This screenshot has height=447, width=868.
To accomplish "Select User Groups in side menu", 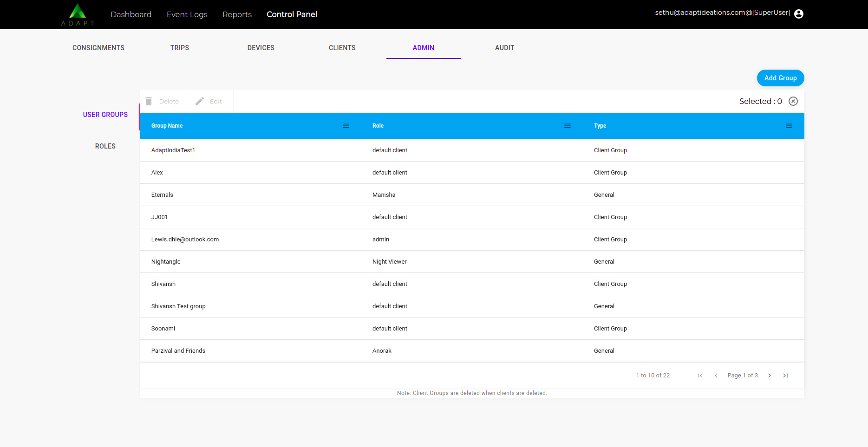I will (105, 115).
